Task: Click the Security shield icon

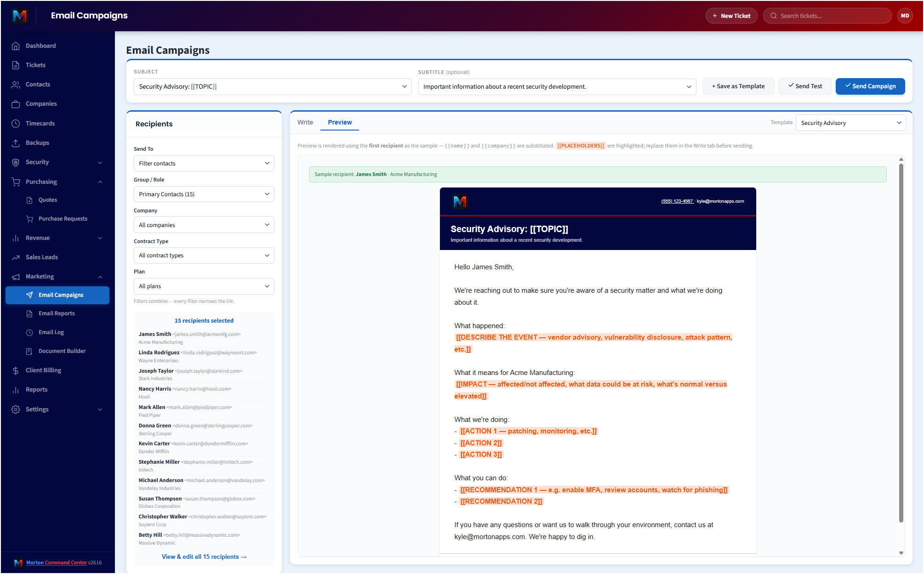Action: tap(16, 162)
